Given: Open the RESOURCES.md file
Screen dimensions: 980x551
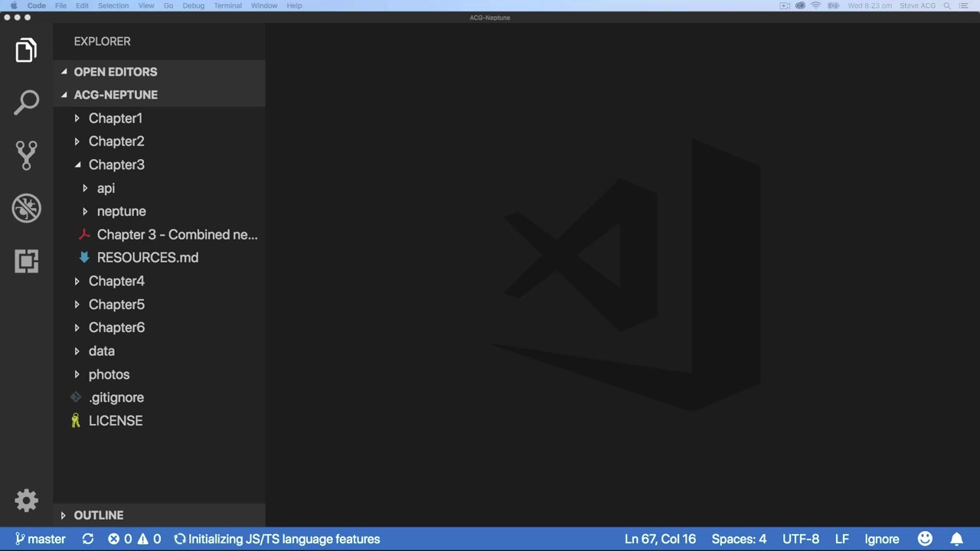Looking at the screenshot, I should coord(159,258).
